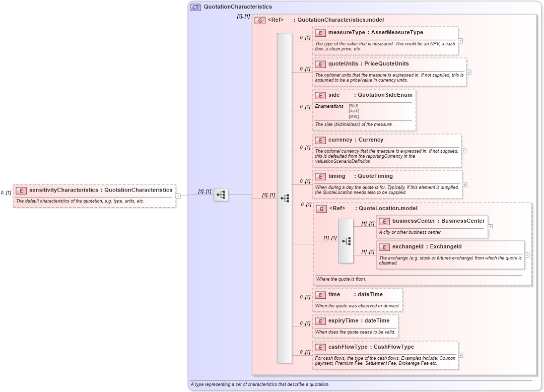
Task: Click the sequence compositor icon inside QuotationCharacteristics.model
Action: [285, 198]
